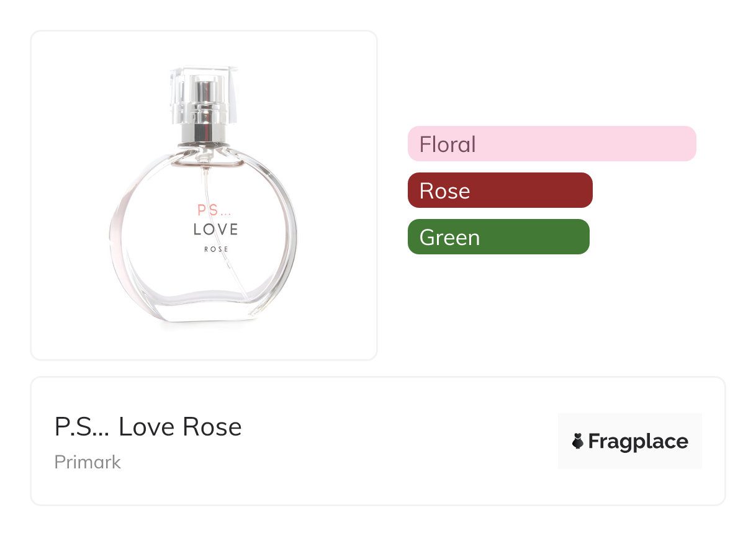Click the word "Floral" in the accord list
Image resolution: width=756 pixels, height=536 pixels.
448,144
